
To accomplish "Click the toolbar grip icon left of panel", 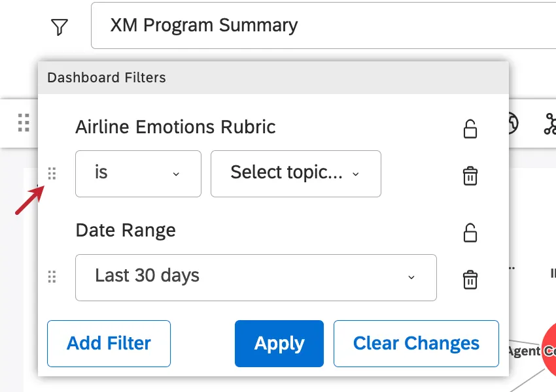I will pos(24,122).
